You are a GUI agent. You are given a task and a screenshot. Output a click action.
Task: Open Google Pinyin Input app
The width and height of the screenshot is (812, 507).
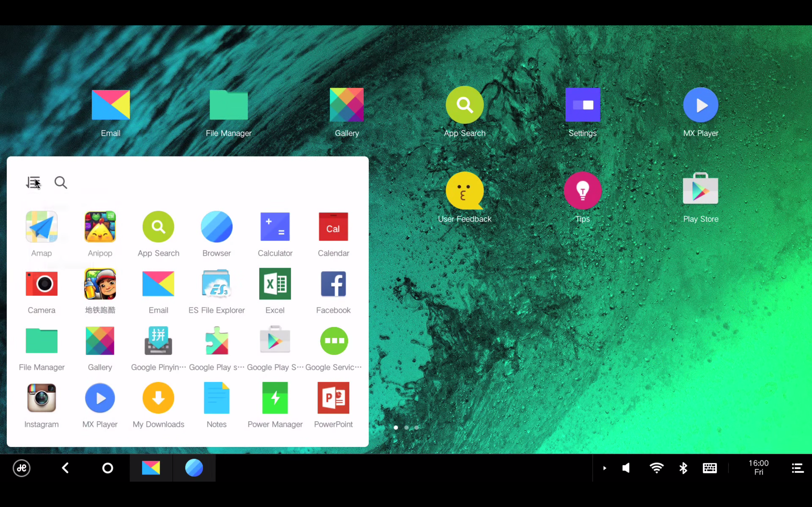tap(158, 341)
